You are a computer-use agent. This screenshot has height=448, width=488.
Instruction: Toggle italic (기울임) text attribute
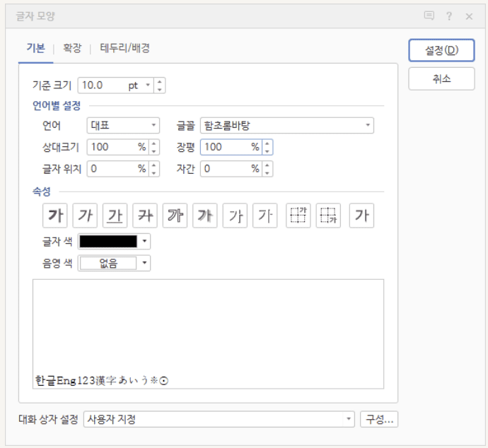coord(85,216)
